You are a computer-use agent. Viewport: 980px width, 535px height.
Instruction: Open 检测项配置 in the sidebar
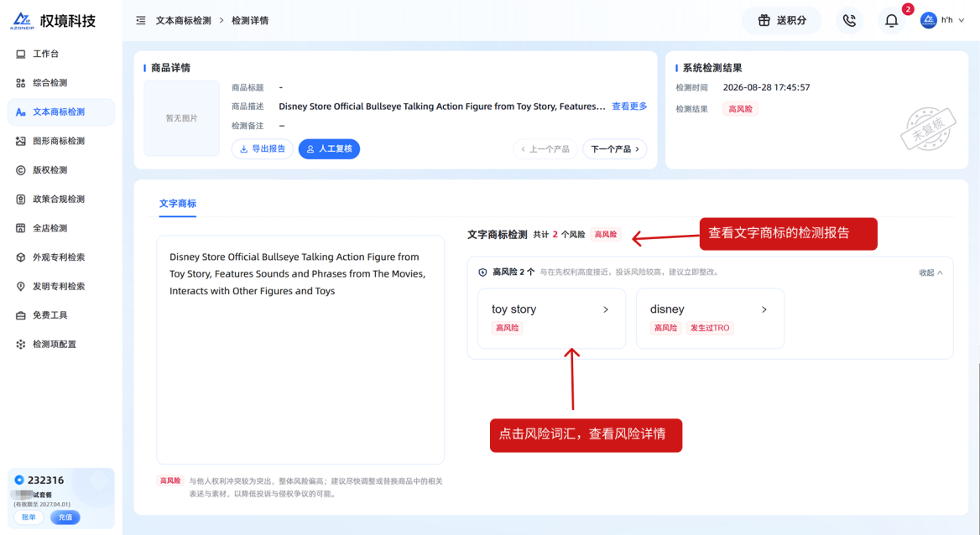60,345
